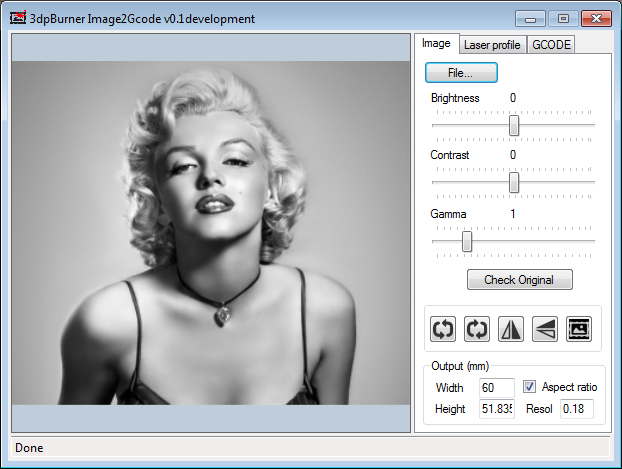Flip image horizontally icon

click(x=511, y=329)
